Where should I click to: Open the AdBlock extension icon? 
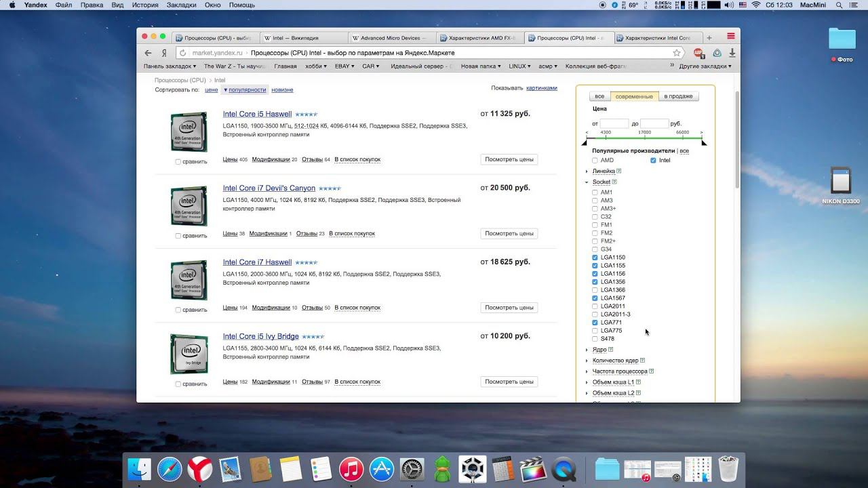[698, 53]
